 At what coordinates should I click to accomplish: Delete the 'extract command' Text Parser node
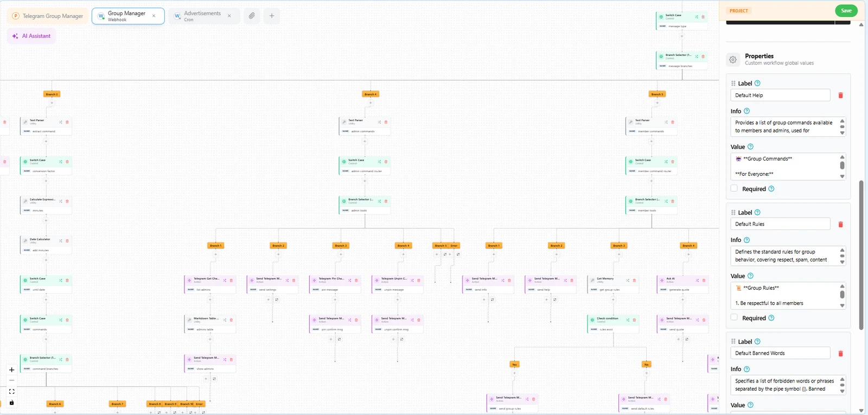67,122
